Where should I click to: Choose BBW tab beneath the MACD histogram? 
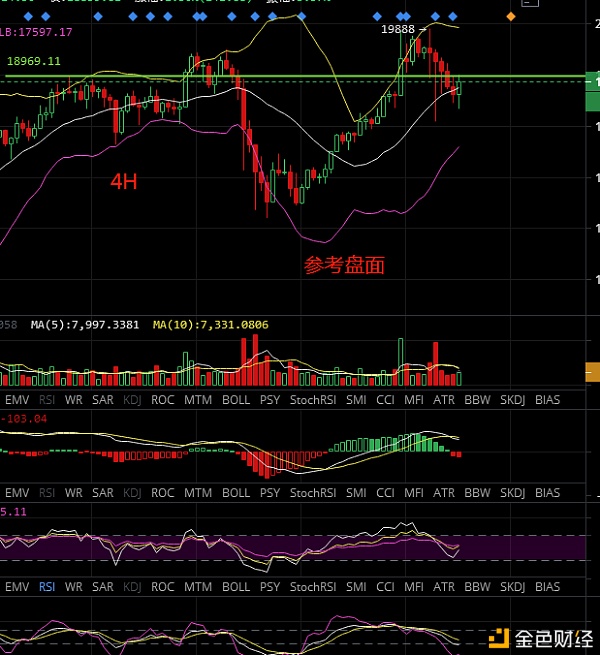coord(477,493)
